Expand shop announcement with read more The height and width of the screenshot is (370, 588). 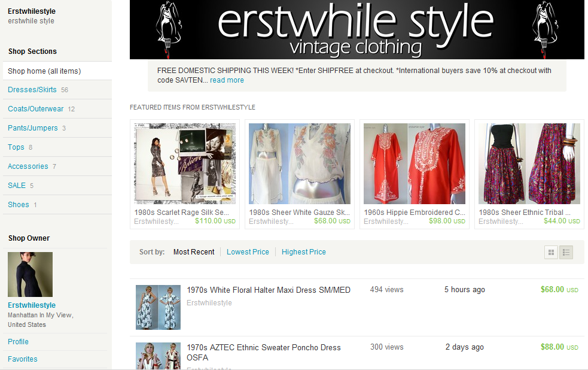(227, 80)
